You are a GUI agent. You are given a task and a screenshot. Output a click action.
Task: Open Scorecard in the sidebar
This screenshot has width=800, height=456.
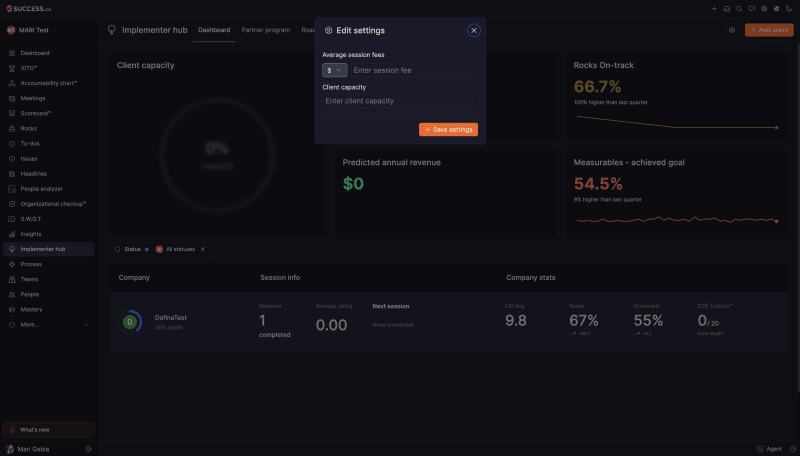[x=48, y=113]
